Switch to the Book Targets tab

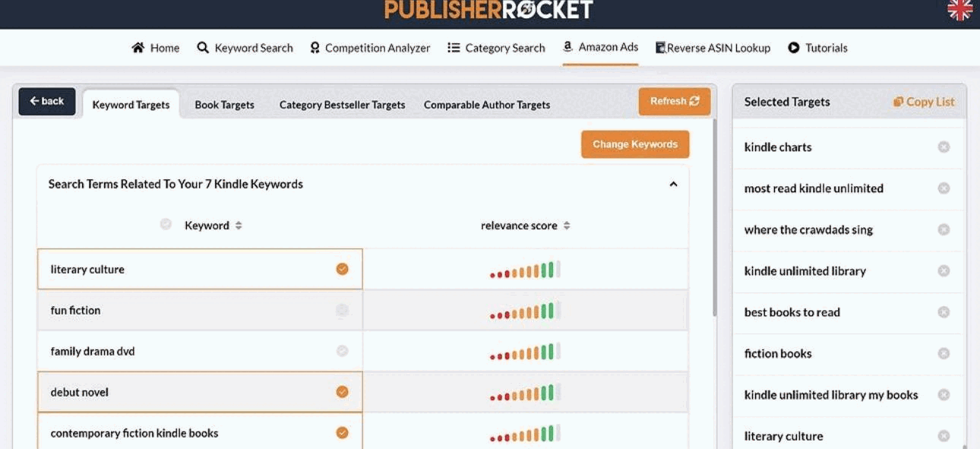[x=224, y=105]
